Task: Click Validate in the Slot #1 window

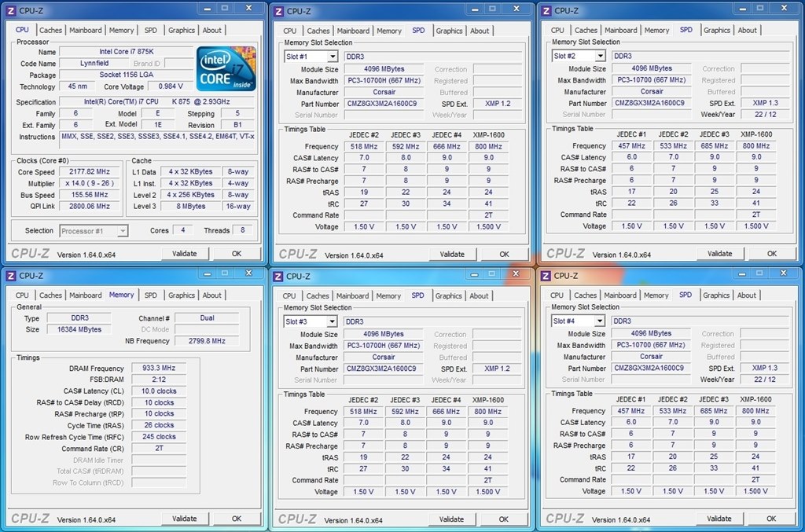Action: (x=452, y=254)
